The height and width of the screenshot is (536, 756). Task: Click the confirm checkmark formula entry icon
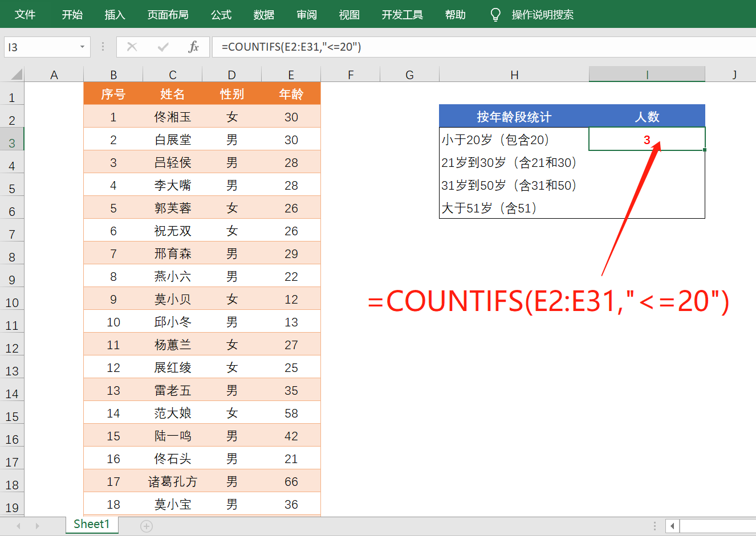[163, 47]
